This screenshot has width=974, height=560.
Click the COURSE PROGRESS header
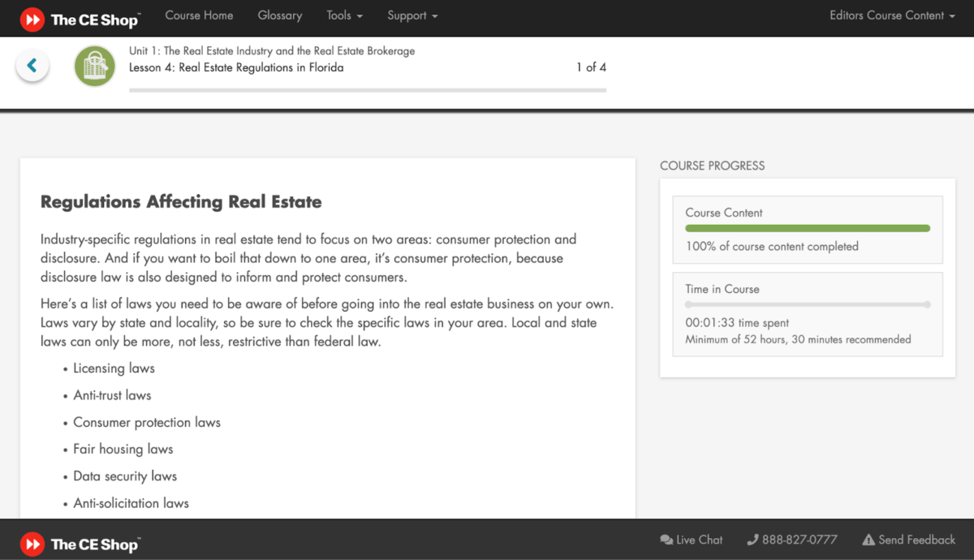click(713, 166)
